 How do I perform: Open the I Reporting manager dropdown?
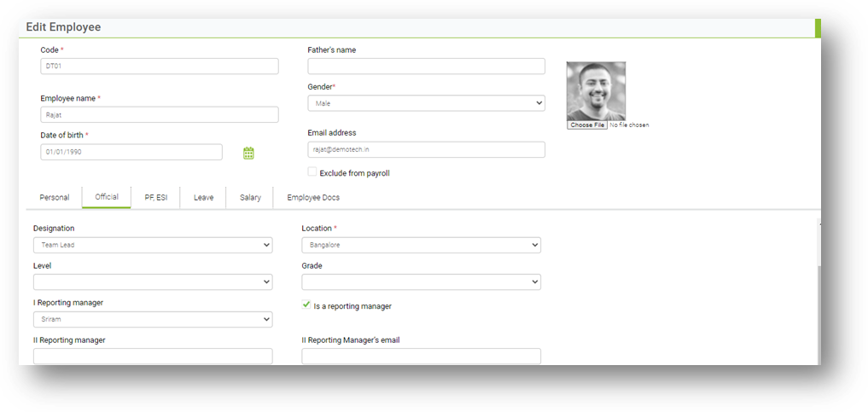pos(153,319)
